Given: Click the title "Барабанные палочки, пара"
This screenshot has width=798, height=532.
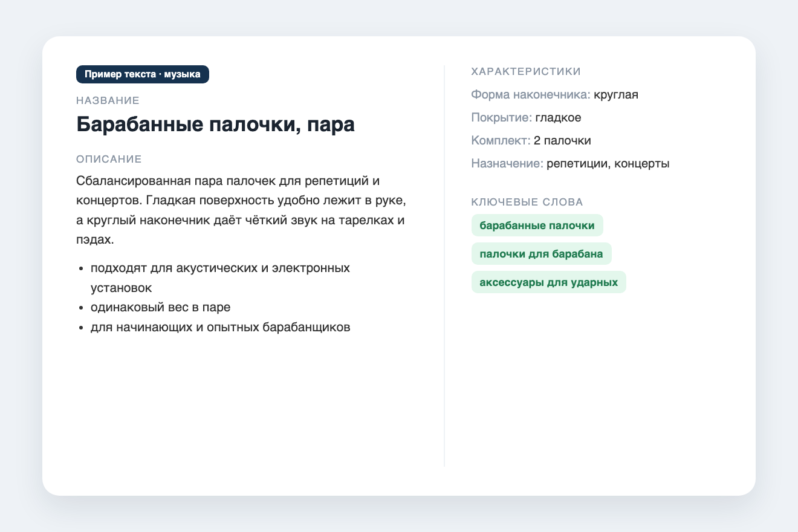Looking at the screenshot, I should tap(215, 124).
